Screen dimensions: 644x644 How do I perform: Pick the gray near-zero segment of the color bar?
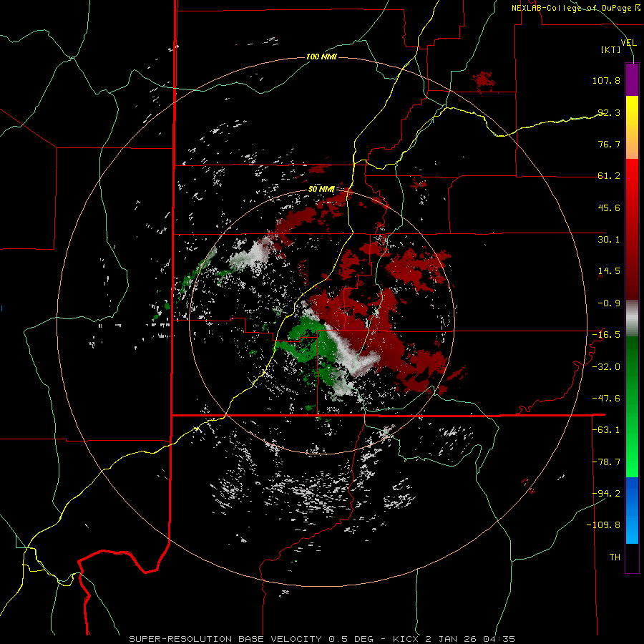pyautogui.click(x=632, y=318)
